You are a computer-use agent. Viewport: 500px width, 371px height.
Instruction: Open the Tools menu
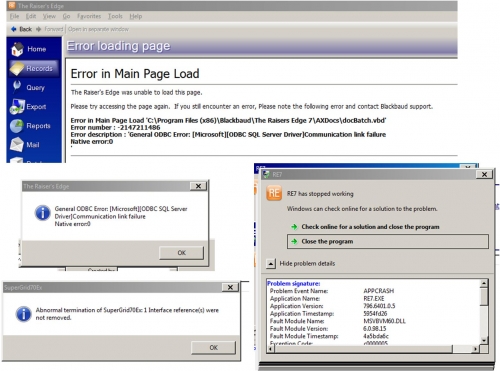point(115,16)
